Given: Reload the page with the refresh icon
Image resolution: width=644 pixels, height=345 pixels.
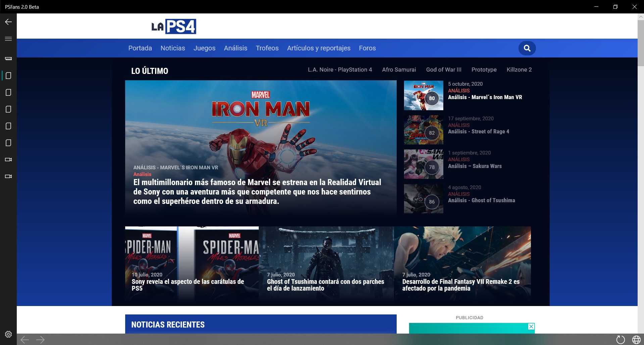Looking at the screenshot, I should (621, 340).
